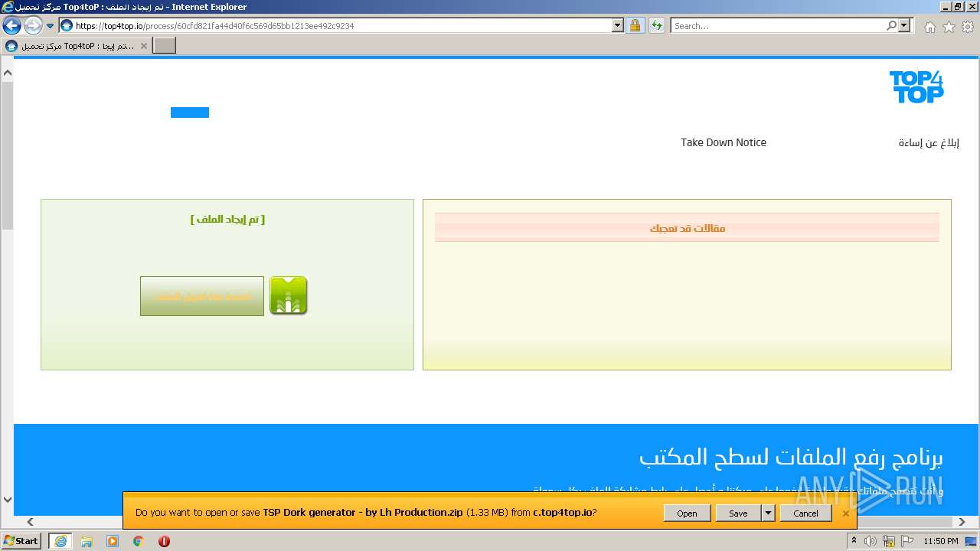The image size is (980, 551).
Task: Open the Tools gear icon
Action: point(968,27)
